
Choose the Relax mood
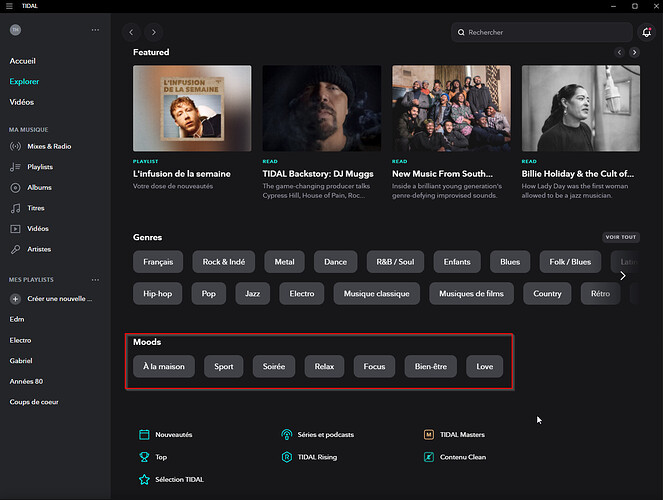point(324,366)
